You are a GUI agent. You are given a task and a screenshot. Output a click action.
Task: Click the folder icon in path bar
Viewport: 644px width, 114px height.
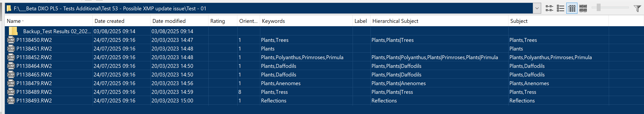(x=9, y=8)
